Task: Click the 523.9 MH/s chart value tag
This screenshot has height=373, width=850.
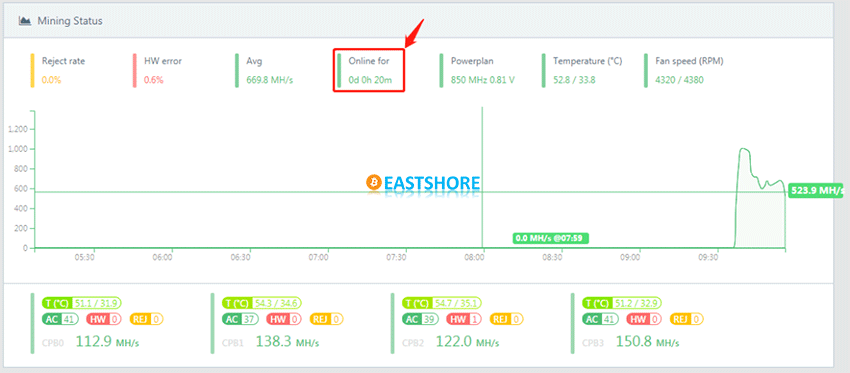Action: coord(816,190)
